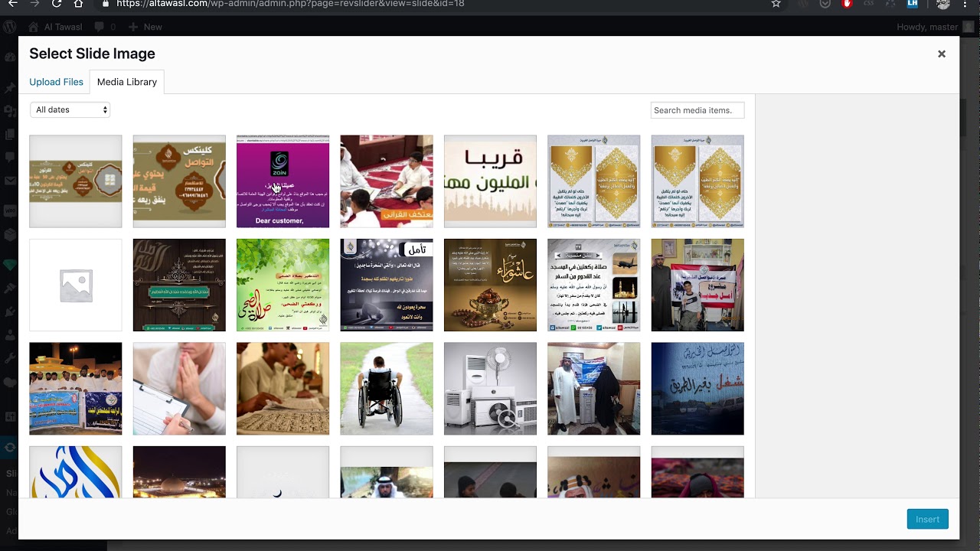Image resolution: width=980 pixels, height=551 pixels.
Task: Select the blank placeholder image thumbnail
Action: pyautogui.click(x=75, y=285)
